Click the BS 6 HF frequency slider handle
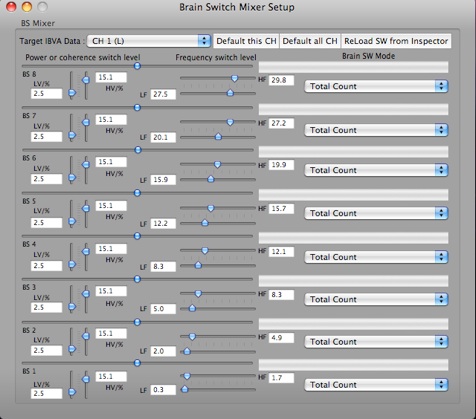The height and width of the screenshot is (419, 476). click(217, 164)
